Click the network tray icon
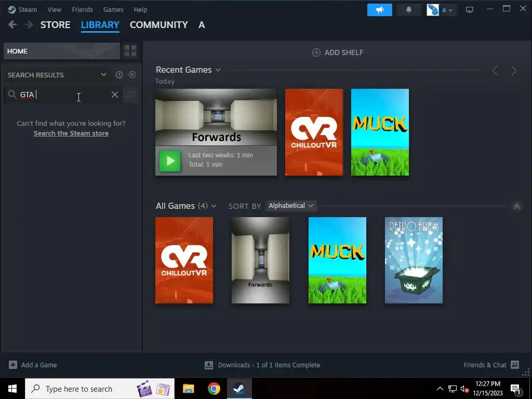This screenshot has width=532, height=399. click(x=453, y=389)
